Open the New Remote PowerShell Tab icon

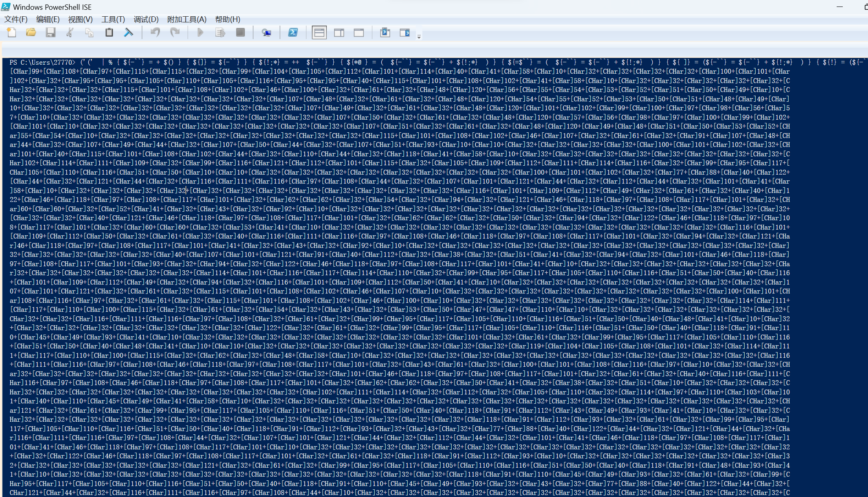coord(267,33)
